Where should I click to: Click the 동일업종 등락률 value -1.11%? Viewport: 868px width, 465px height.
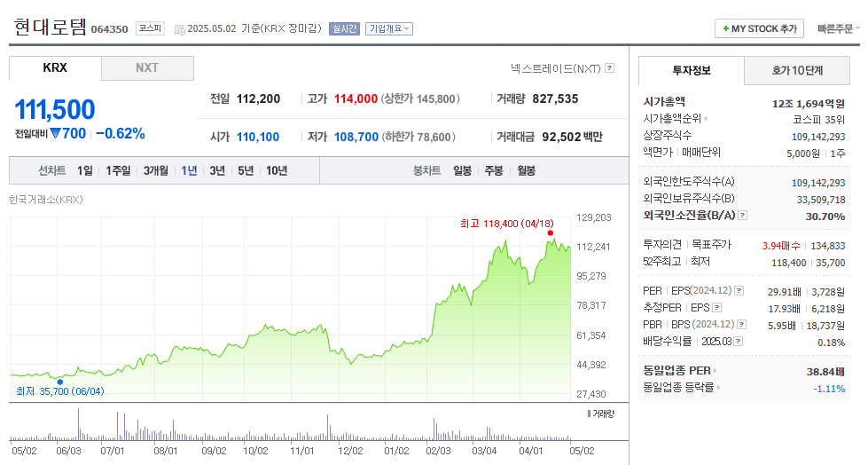pos(829,389)
